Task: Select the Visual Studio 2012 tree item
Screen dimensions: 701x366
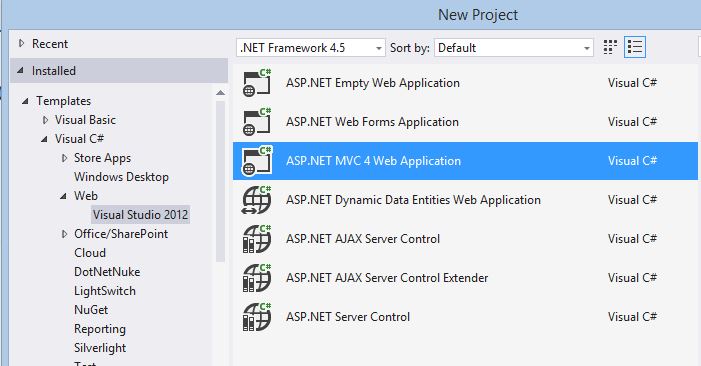Action: coord(140,215)
